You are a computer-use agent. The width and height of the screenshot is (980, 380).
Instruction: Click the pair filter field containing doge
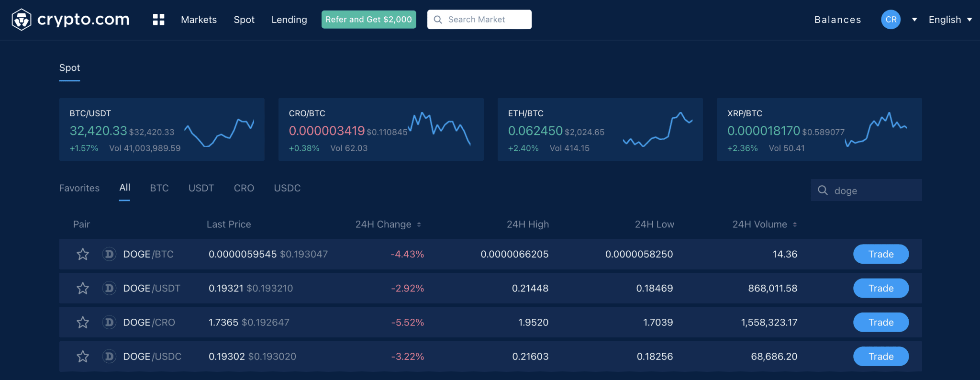click(866, 190)
